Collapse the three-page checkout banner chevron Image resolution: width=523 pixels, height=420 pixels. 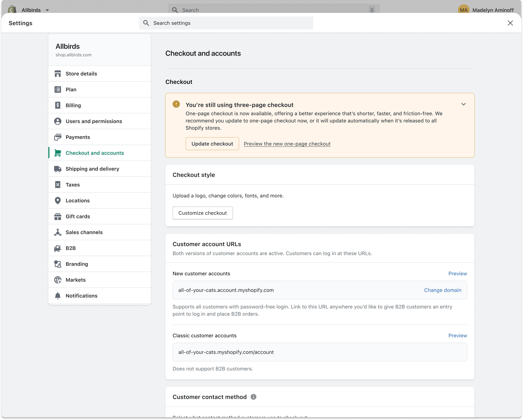pos(464,104)
